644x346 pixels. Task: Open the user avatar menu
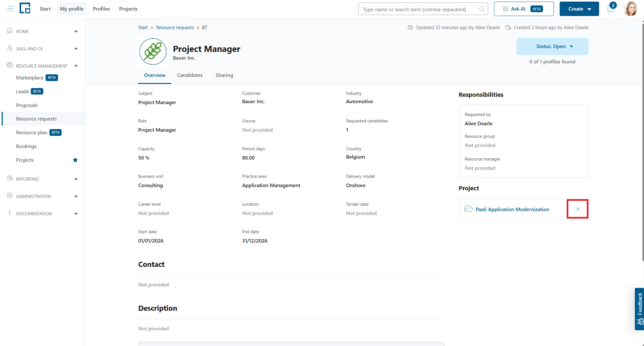click(631, 9)
